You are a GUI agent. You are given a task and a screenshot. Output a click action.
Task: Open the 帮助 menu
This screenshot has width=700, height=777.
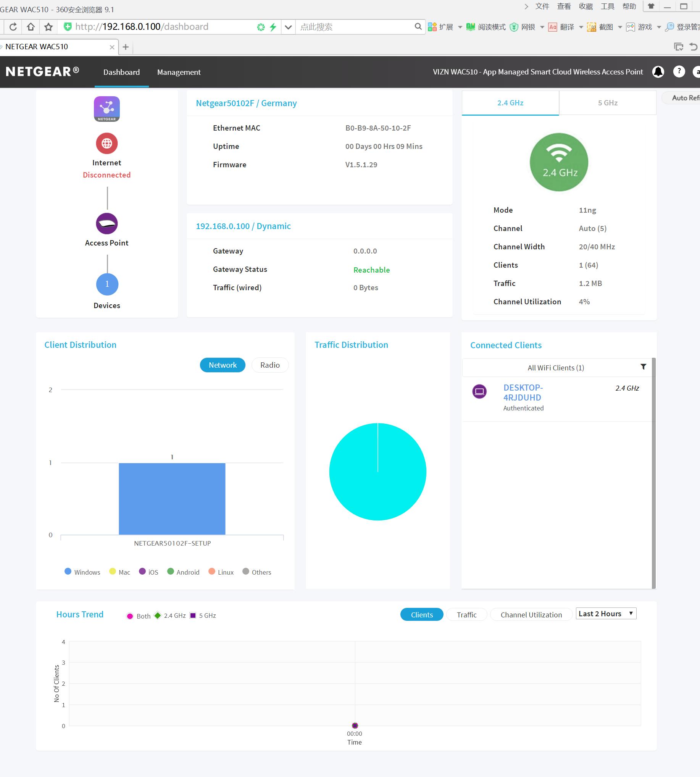[629, 6]
